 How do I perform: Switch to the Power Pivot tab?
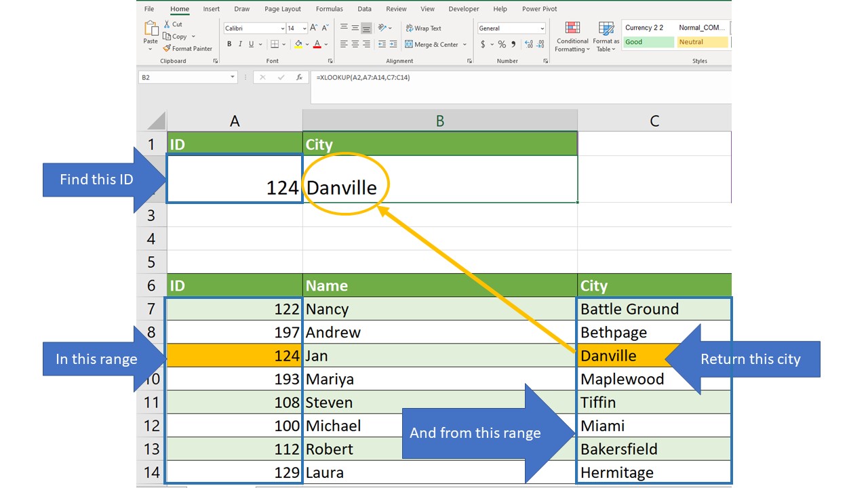[x=540, y=9]
